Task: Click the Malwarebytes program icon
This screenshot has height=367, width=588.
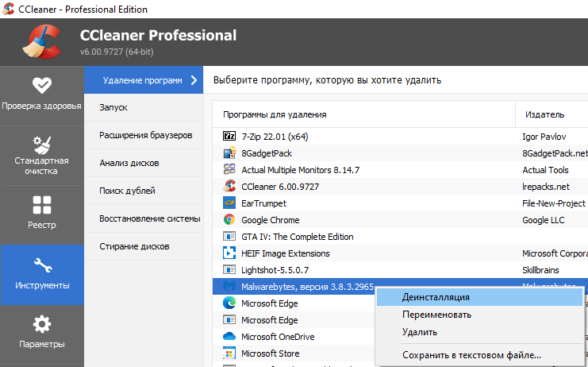Action: click(x=229, y=286)
